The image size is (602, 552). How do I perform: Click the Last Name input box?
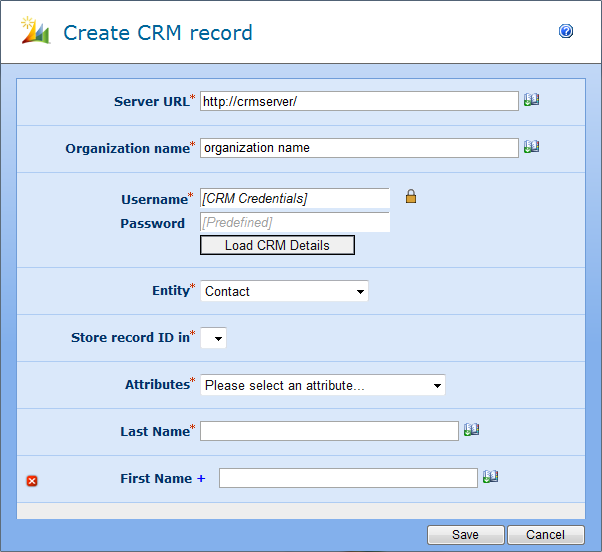coord(329,431)
